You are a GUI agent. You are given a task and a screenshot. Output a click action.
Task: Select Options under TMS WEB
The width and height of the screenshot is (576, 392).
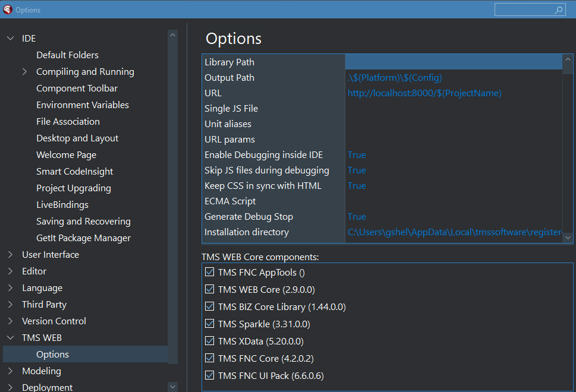pyautogui.click(x=52, y=354)
